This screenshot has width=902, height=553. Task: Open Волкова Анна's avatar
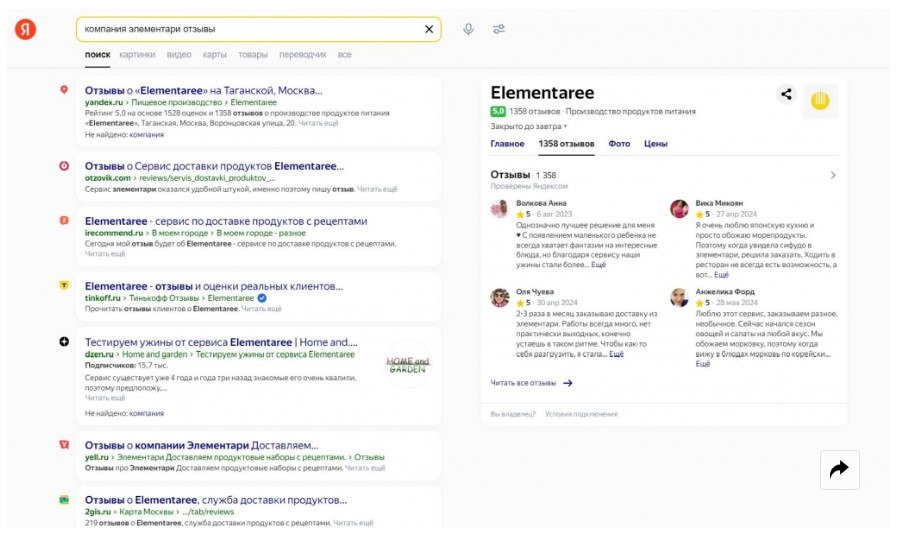(499, 208)
